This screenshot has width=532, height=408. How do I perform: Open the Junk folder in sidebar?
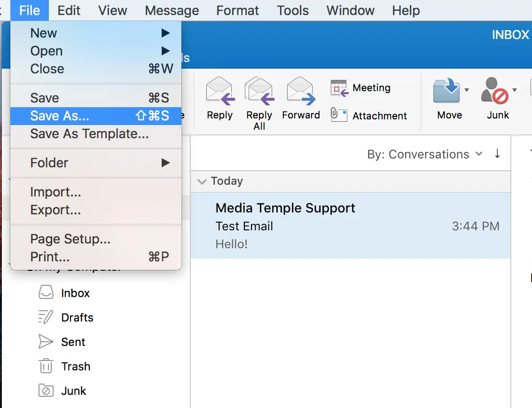[x=73, y=391]
